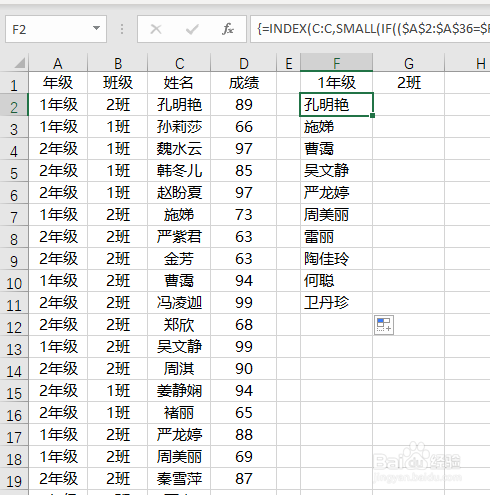Select result cell F4 曹霭

[x=336, y=149]
